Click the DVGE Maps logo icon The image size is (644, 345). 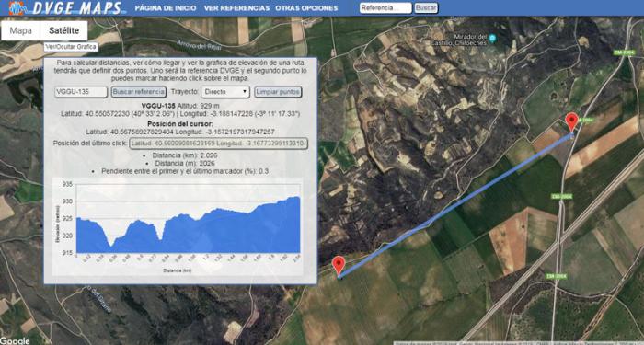pyautogui.click(x=17, y=7)
